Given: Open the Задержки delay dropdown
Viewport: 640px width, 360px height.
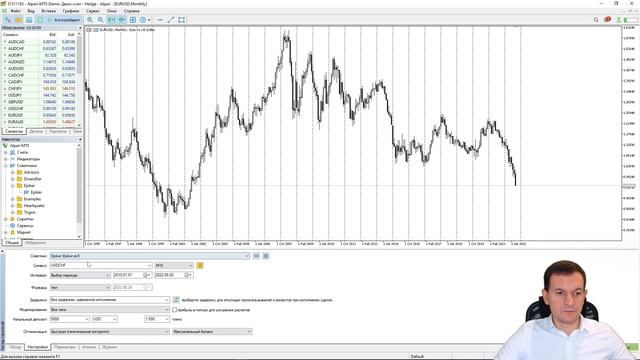Looking at the screenshot, I should click(x=166, y=300).
